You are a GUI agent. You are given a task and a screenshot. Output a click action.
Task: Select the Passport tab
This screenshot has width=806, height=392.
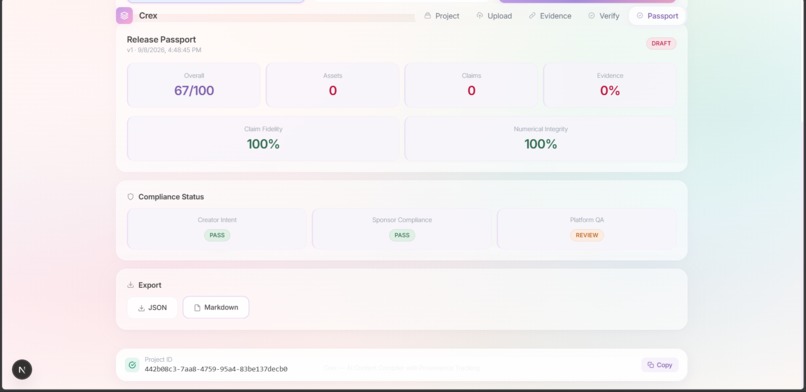pos(657,16)
